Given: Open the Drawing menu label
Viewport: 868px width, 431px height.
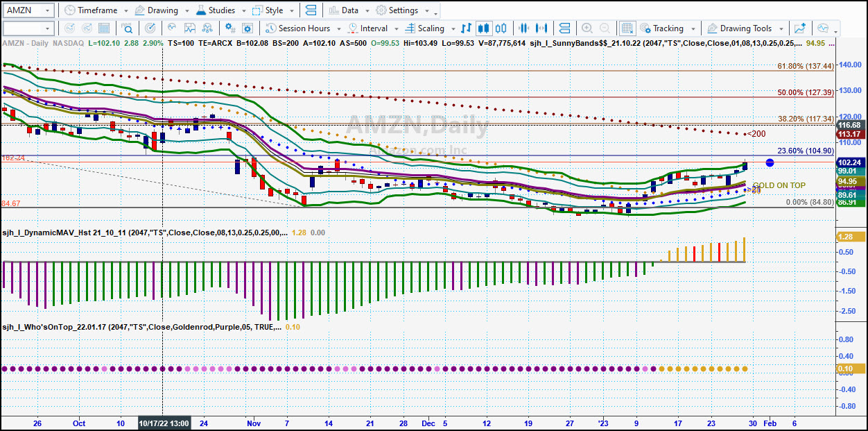Looking at the screenshot, I should pos(163,10).
